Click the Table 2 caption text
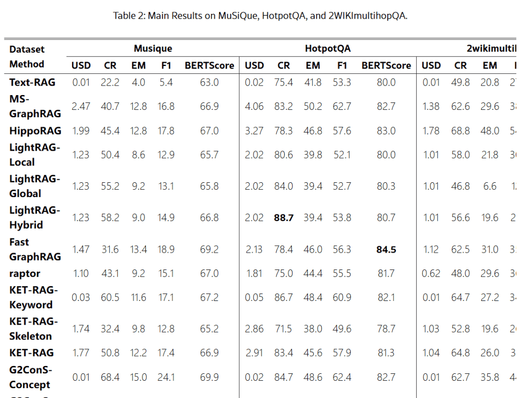Image resolution: width=532 pixels, height=398 pixels. [x=260, y=16]
